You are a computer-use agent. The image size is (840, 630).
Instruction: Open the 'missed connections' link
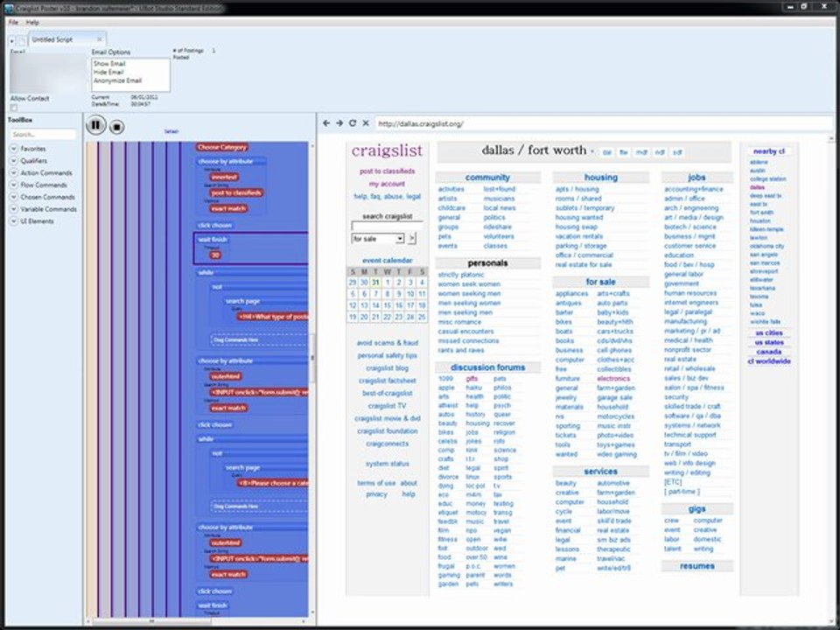point(468,340)
